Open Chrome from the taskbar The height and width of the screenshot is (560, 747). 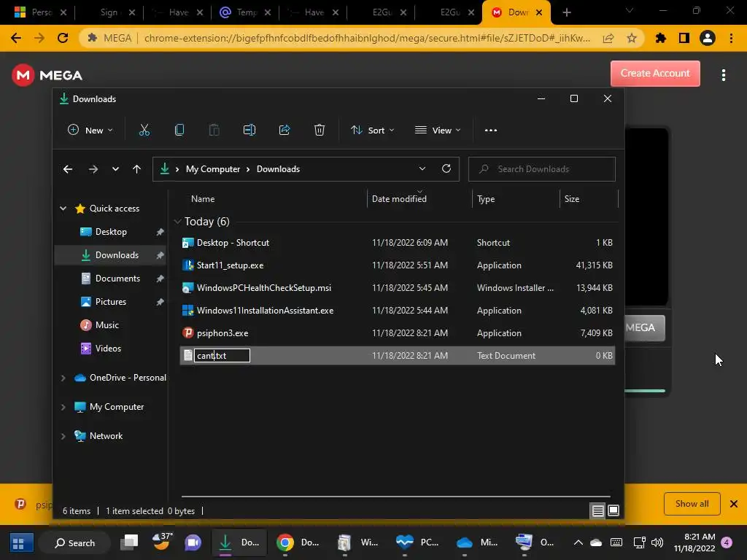285,542
